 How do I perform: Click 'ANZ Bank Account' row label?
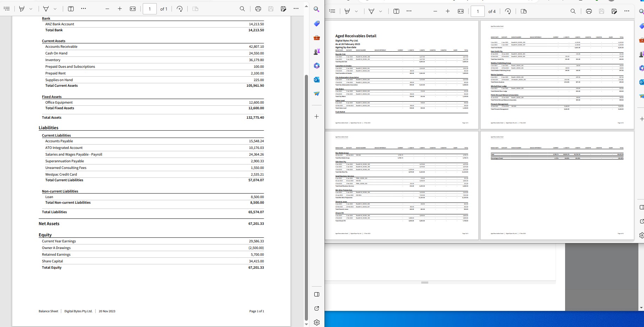coord(60,24)
